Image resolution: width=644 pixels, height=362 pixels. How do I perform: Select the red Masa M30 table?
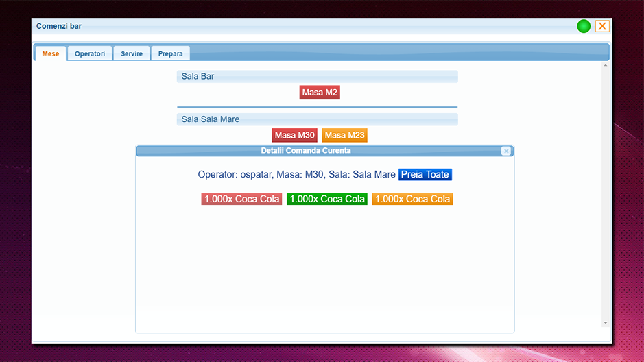pos(294,135)
